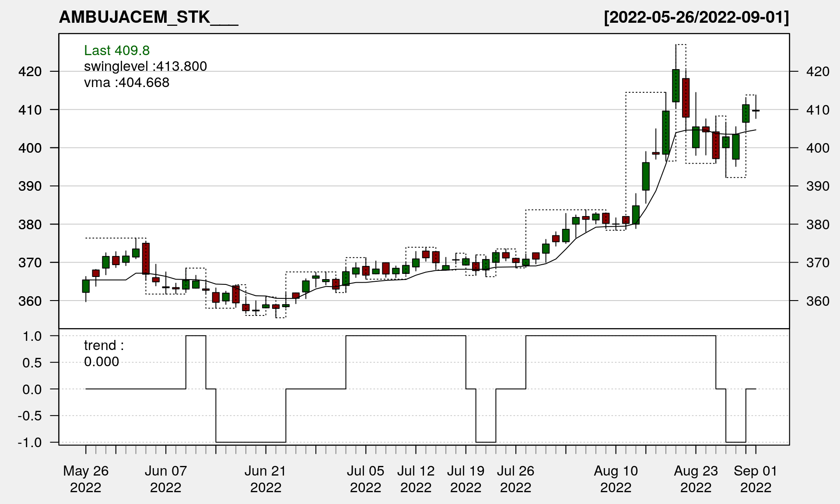Click the Jul 26 2022 date label
Image resolution: width=840 pixels, height=504 pixels.
[x=515, y=479]
